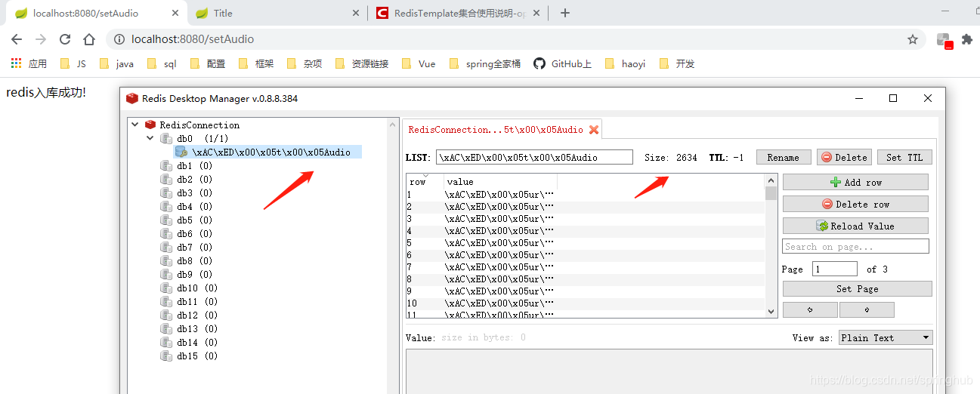The width and height of the screenshot is (980, 394).
Task: Click the Set Page button
Action: tap(858, 289)
